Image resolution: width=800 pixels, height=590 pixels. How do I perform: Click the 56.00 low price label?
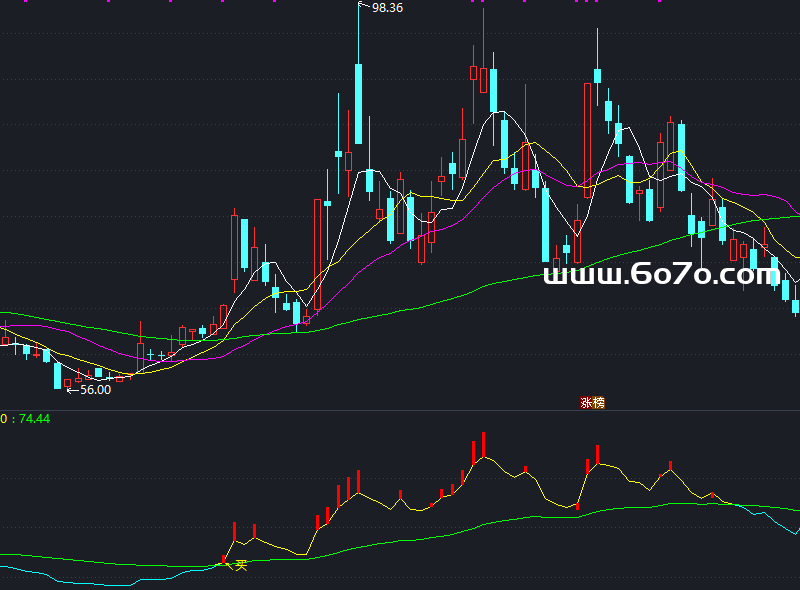tap(95, 389)
